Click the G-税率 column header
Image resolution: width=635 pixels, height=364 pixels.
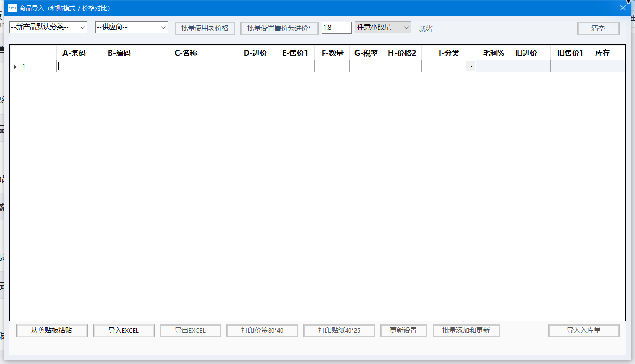(x=365, y=53)
